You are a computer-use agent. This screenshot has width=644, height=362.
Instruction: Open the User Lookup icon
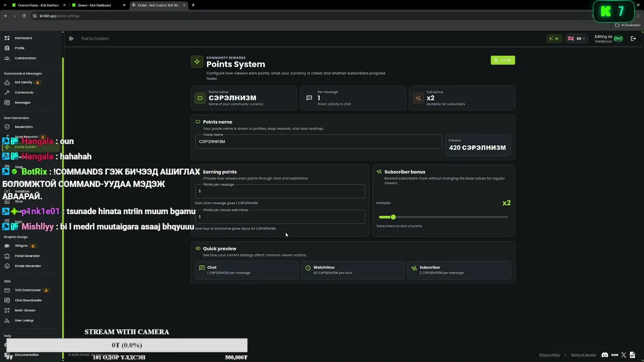(x=7, y=320)
